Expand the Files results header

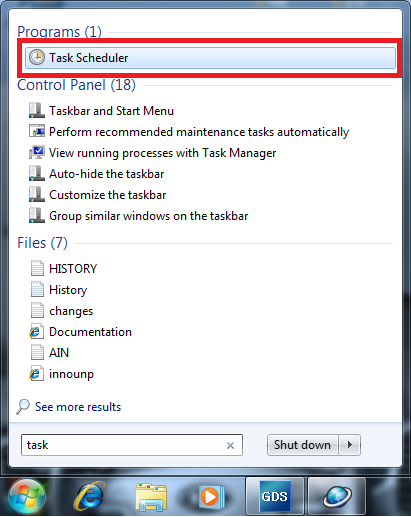[42, 243]
